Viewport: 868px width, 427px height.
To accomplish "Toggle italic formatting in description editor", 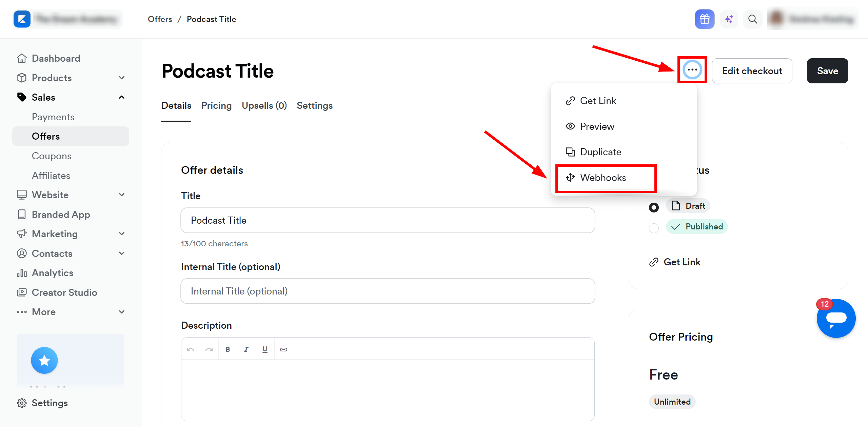I will point(246,349).
